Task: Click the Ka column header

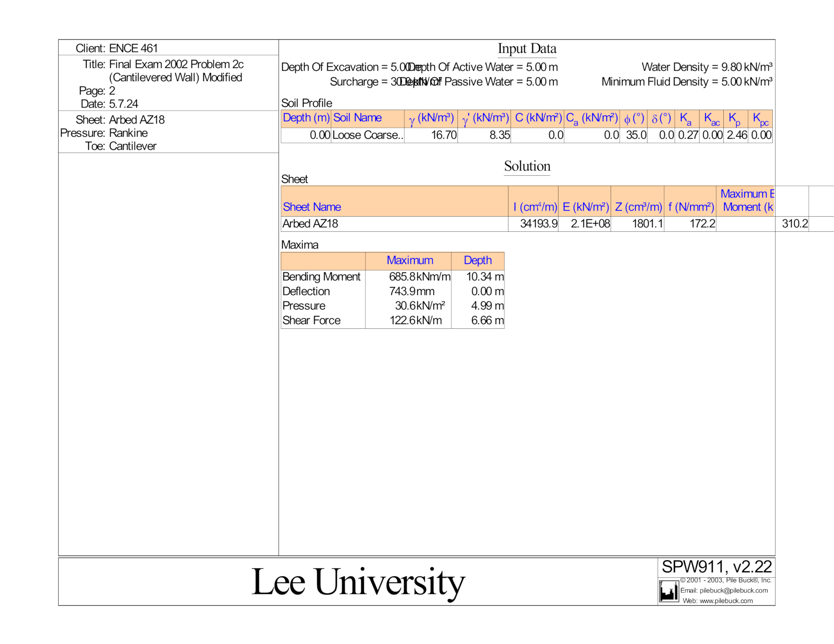Action: (x=686, y=118)
